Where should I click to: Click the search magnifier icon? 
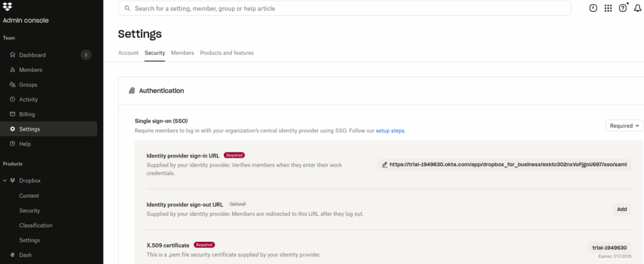click(x=127, y=8)
